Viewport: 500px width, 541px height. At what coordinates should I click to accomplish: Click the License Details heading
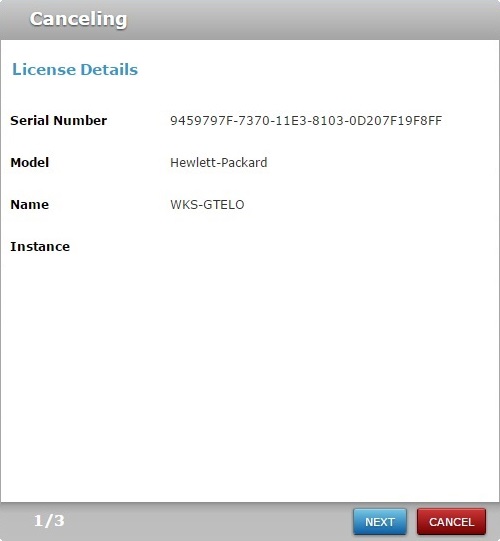(75, 69)
